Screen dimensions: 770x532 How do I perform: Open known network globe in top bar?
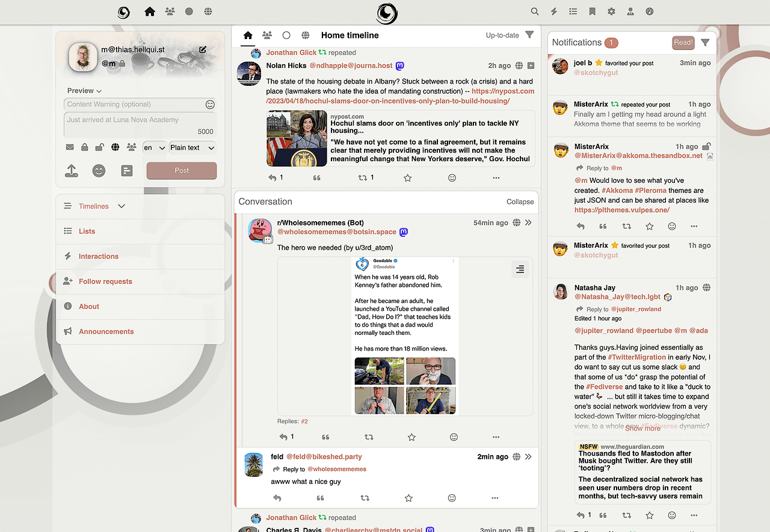[208, 11]
